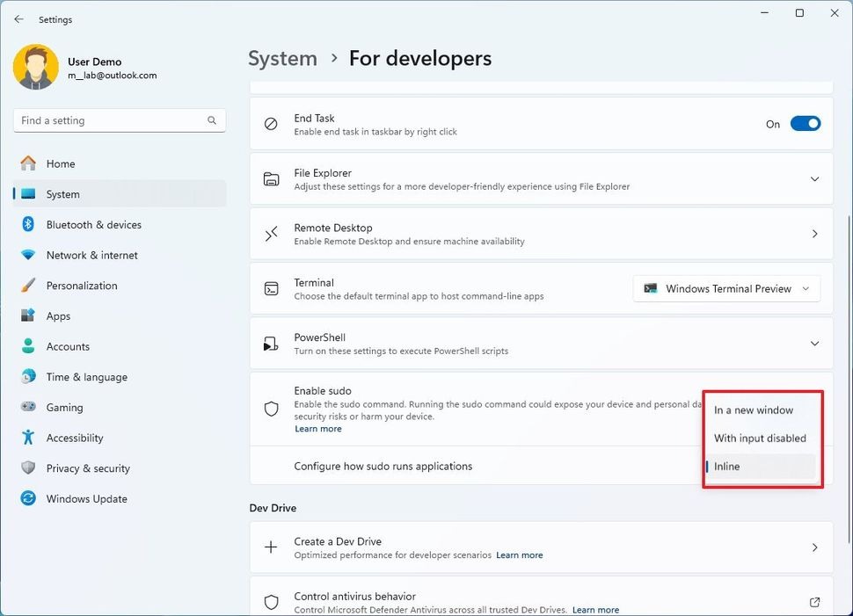Click the vertical scrollbar on the right
Image resolution: width=853 pixels, height=616 pixels.
[x=849, y=379]
